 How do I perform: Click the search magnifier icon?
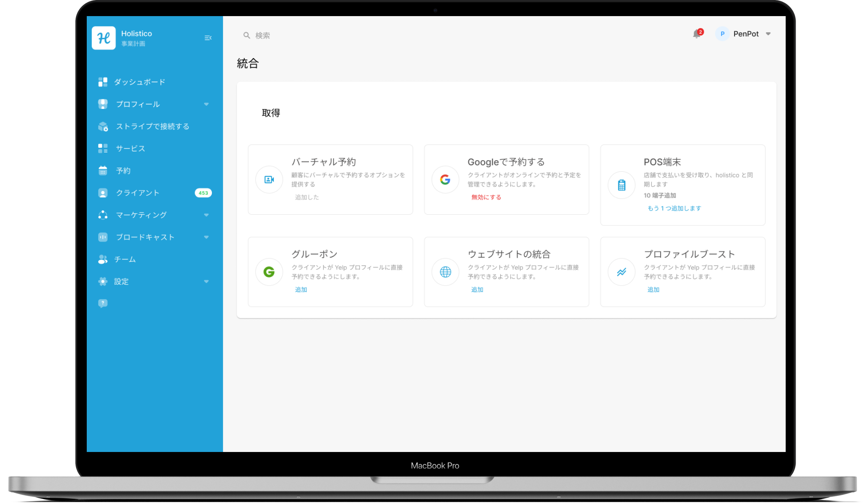point(247,35)
